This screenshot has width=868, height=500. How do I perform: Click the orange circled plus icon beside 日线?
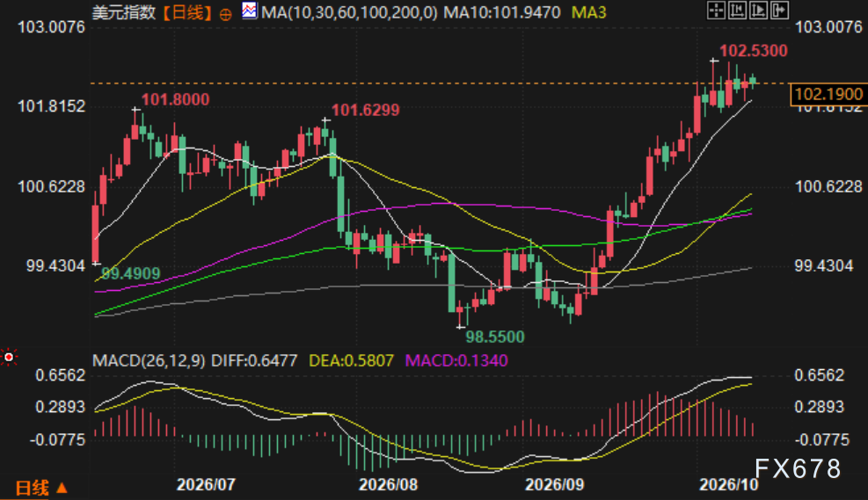(x=225, y=14)
